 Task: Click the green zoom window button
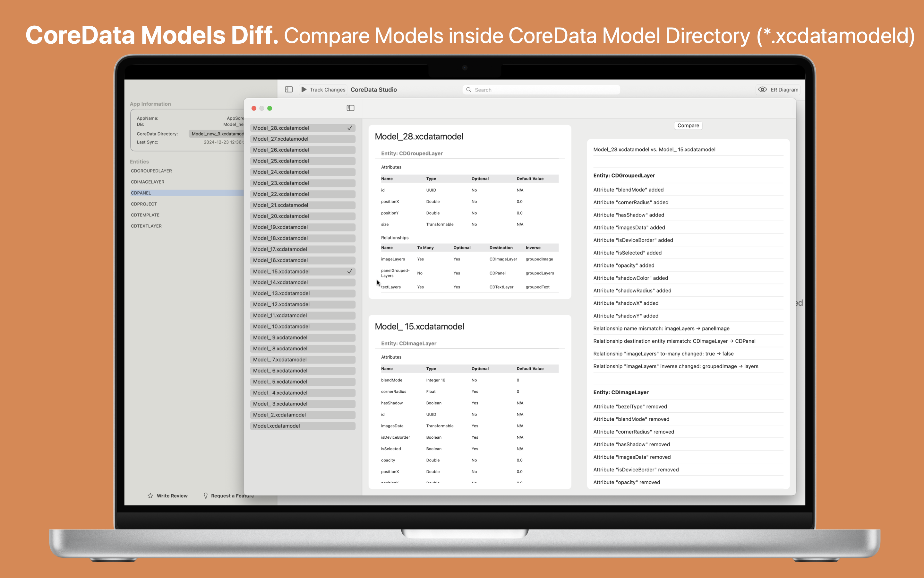(x=269, y=109)
